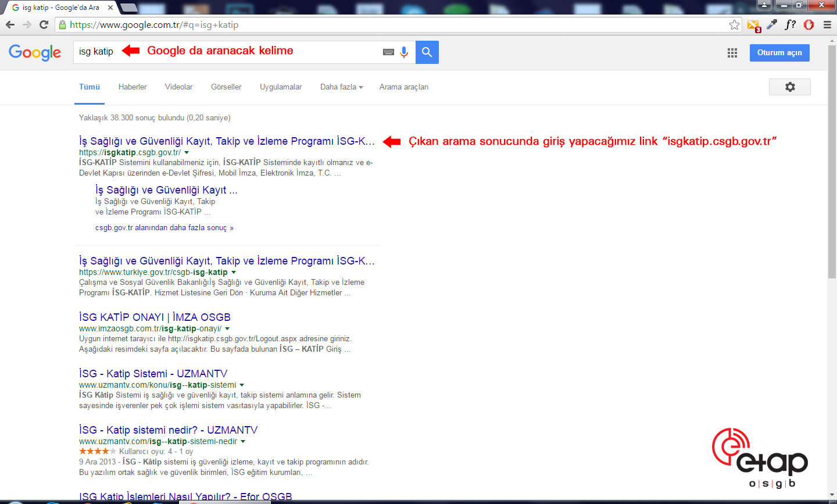Image resolution: width=837 pixels, height=504 pixels.
Task: Expand arrow next to isgkatip.csgb.gov.tr URL
Action: [187, 153]
